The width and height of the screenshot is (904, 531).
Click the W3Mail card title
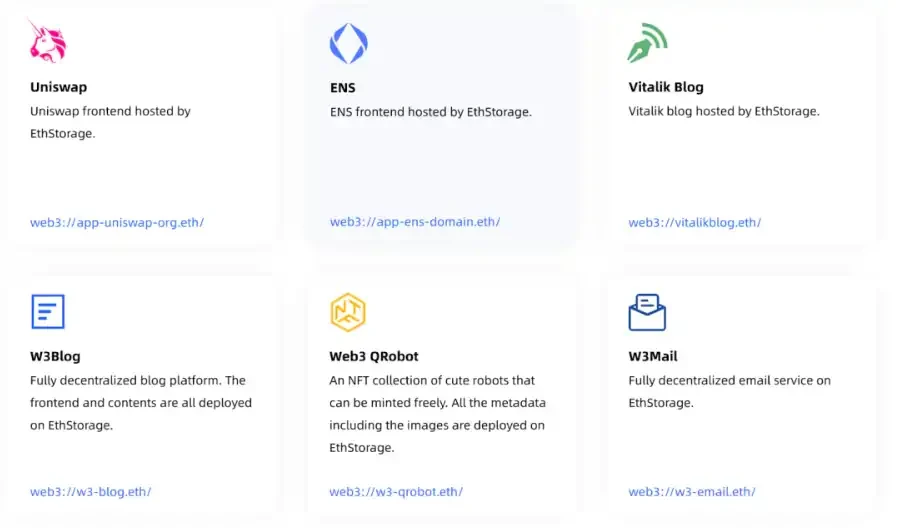(x=653, y=356)
